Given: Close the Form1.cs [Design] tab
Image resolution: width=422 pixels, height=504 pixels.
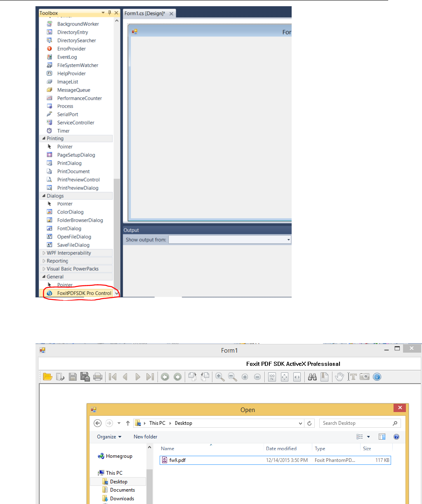Looking at the screenshot, I should click(171, 14).
